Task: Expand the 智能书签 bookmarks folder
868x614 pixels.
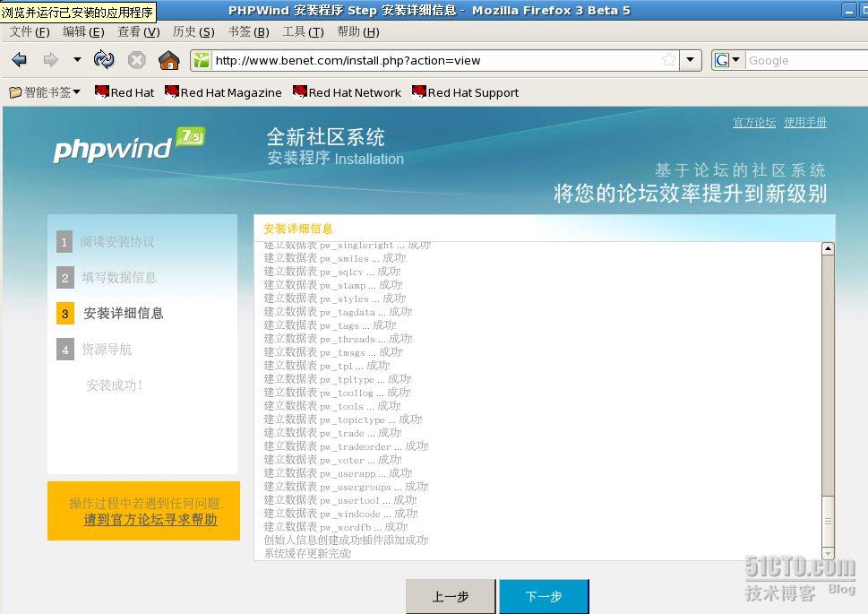Action: click(45, 92)
